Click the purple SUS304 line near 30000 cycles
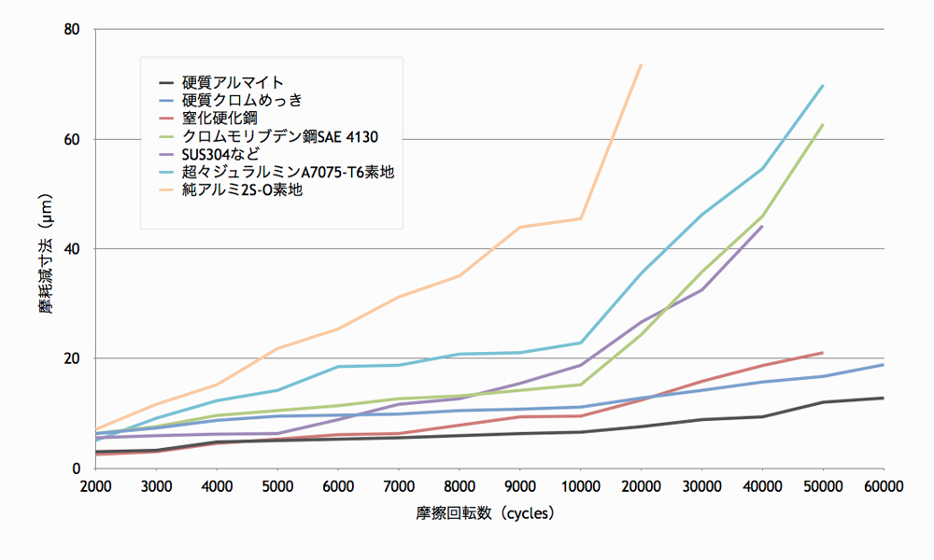Image resolution: width=934 pixels, height=560 pixels. [700, 290]
